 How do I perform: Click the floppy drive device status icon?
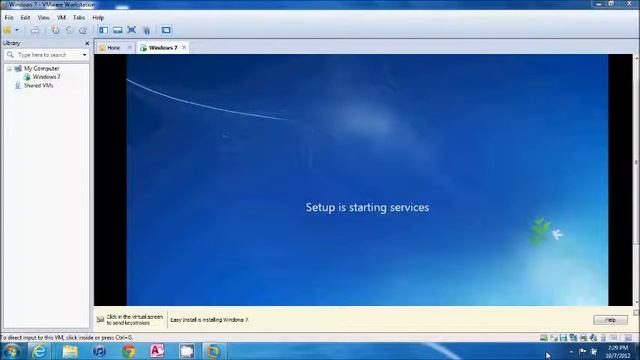tap(563, 338)
